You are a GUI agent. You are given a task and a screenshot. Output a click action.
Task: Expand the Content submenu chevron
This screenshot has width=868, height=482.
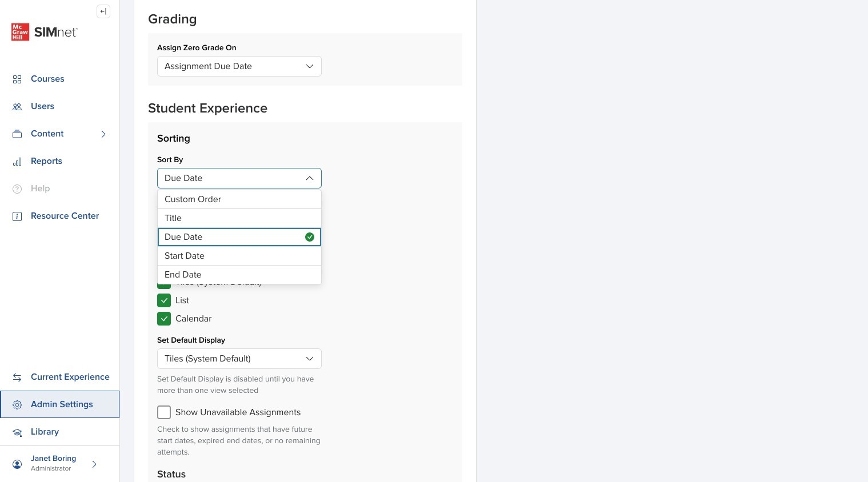pos(103,134)
